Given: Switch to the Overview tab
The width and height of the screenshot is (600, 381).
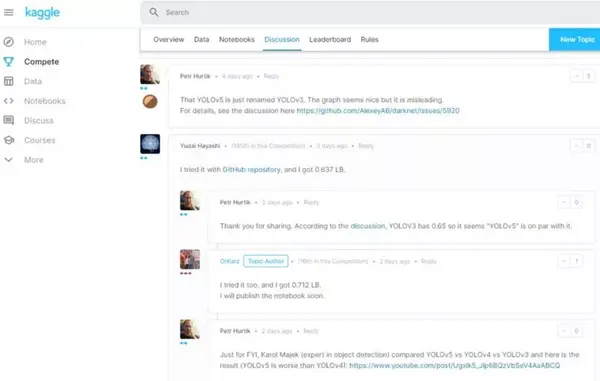Looking at the screenshot, I should tap(168, 39).
